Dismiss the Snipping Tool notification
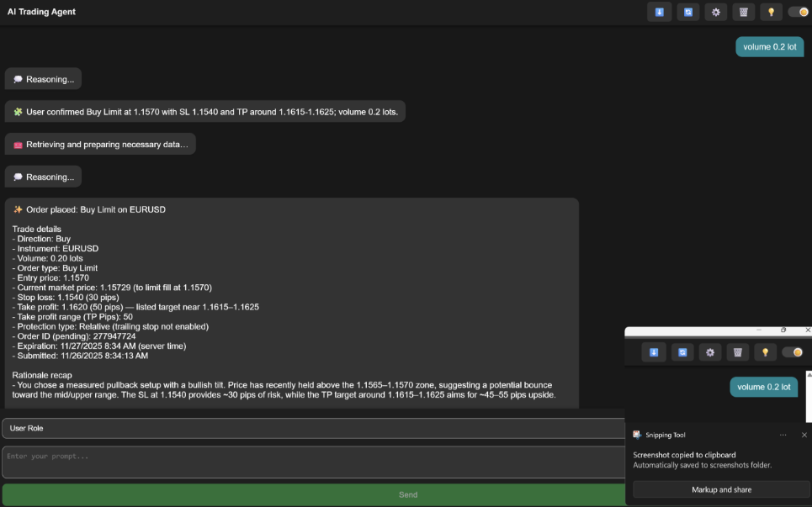This screenshot has width=812, height=507. [x=804, y=435]
